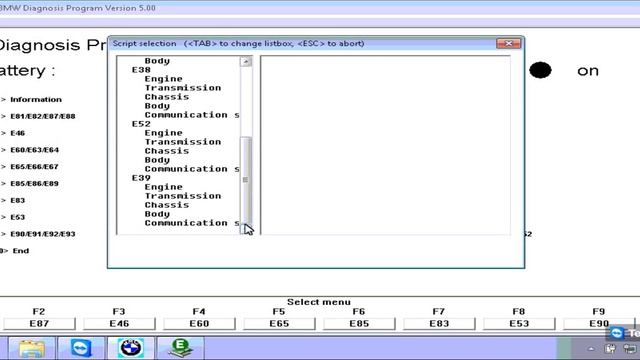This screenshot has height=360, width=640.
Task: Click the F6 E85 button
Action: [359, 324]
